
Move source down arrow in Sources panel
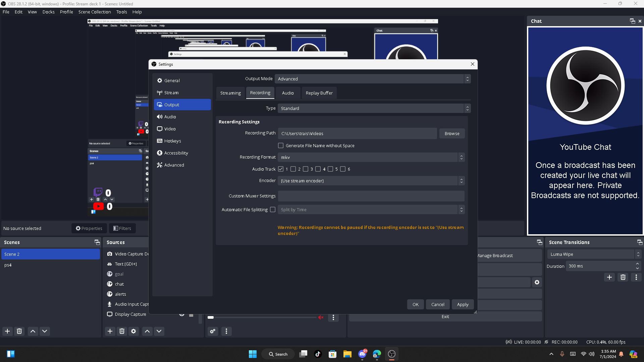coord(159,331)
